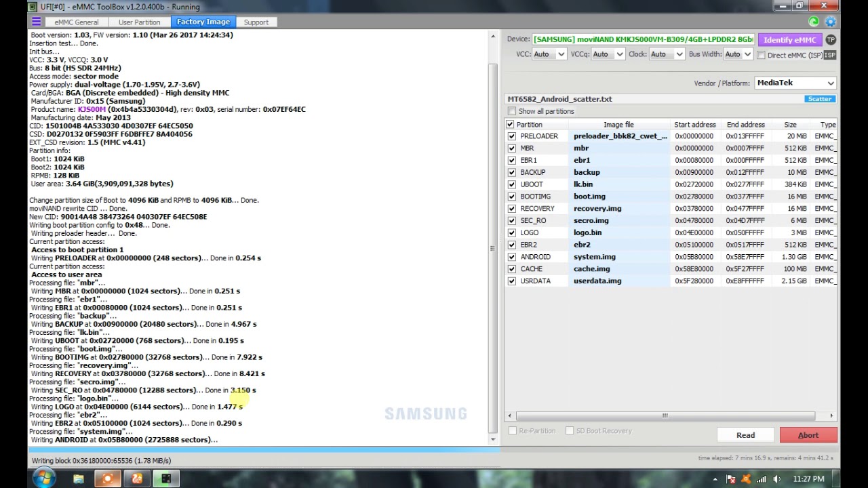Open the Bus Width dropdown
The image size is (868, 488).
point(738,54)
